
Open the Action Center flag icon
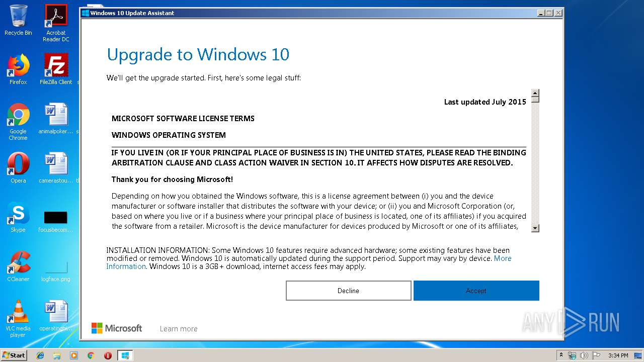[x=596, y=355]
